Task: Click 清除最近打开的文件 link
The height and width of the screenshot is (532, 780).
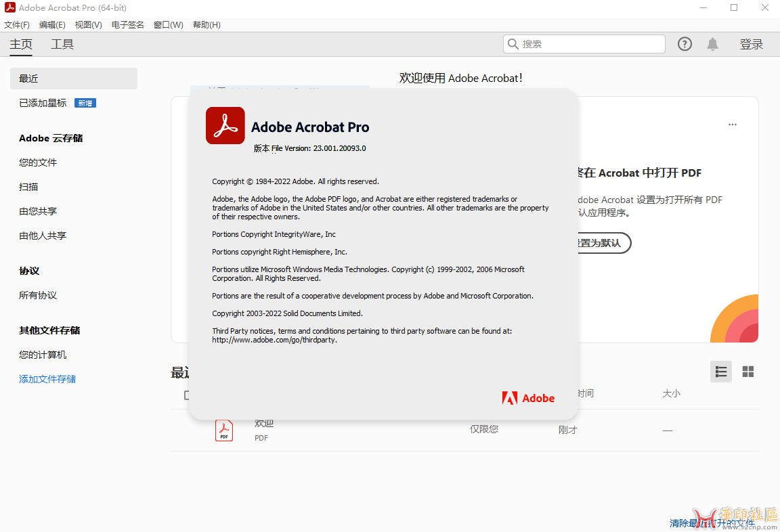Action: [x=712, y=523]
